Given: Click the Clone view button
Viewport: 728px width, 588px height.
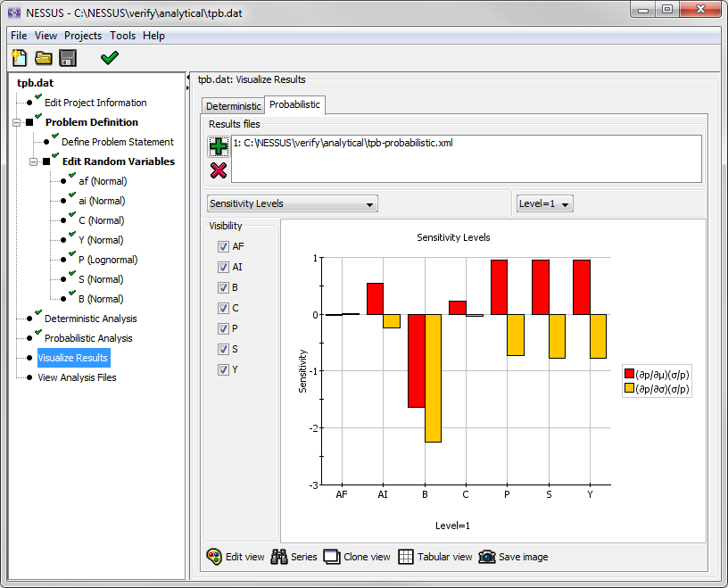Looking at the screenshot, I should point(356,557).
